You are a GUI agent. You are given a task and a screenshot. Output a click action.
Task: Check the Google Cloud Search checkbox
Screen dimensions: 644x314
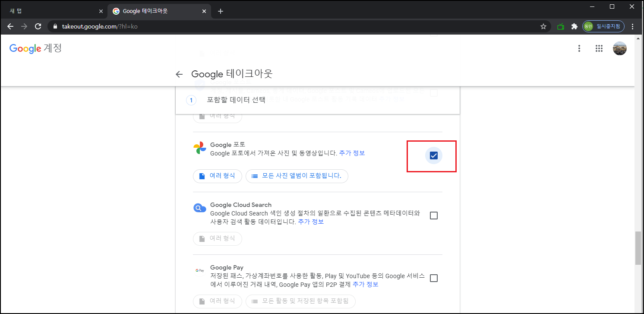click(434, 216)
